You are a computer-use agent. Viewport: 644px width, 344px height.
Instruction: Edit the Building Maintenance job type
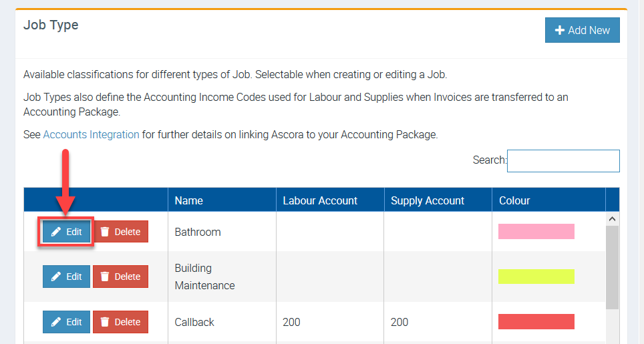tap(66, 277)
